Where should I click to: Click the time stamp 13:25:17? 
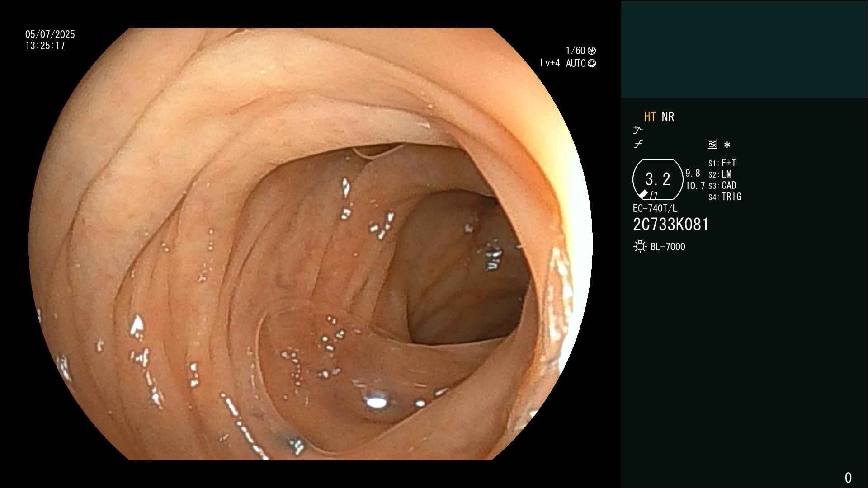[45, 46]
